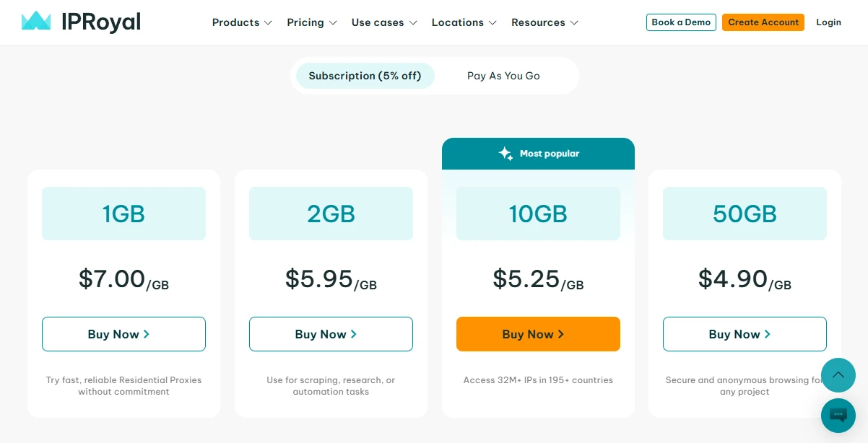This screenshot has height=443, width=868.
Task: Click the 50GB plan header tile
Action: 745,214
